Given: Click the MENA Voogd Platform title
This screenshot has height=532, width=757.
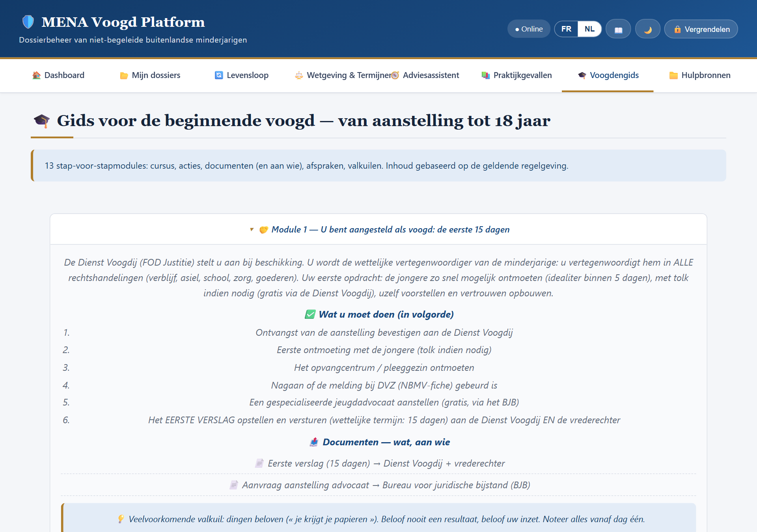Looking at the screenshot, I should pyautogui.click(x=123, y=22).
